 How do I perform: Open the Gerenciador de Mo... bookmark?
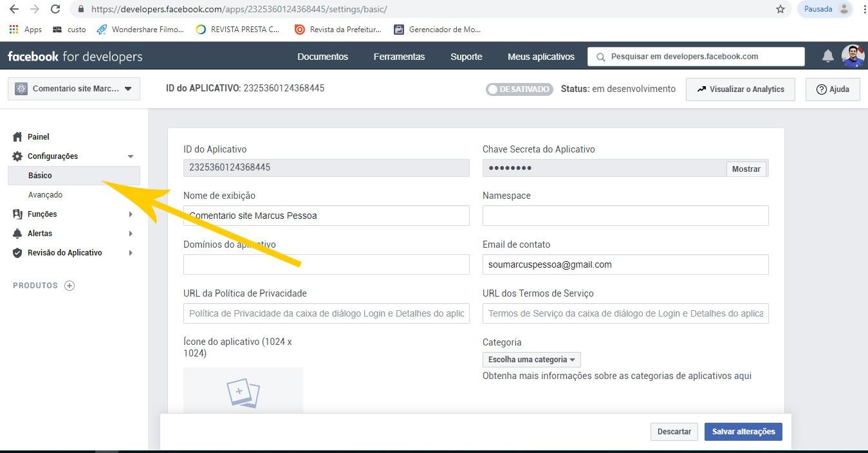(x=438, y=29)
